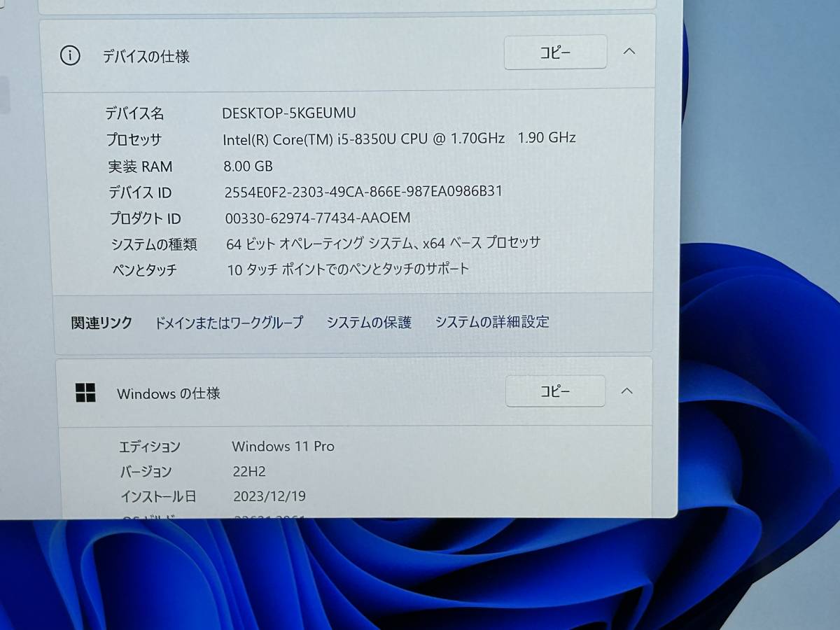The height and width of the screenshot is (630, 840).
Task: Copy the Windows specifications
Action: [x=555, y=391]
